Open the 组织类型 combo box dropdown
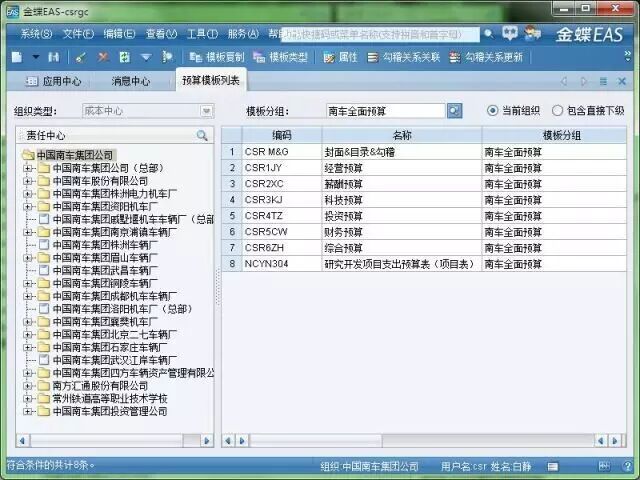This screenshot has width=640, height=480. [x=207, y=111]
